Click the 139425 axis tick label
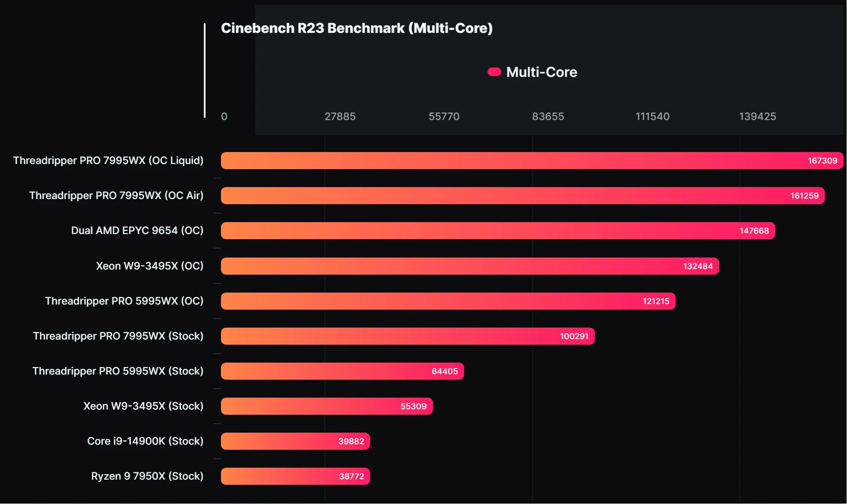This screenshot has height=504, width=847. 757,117
